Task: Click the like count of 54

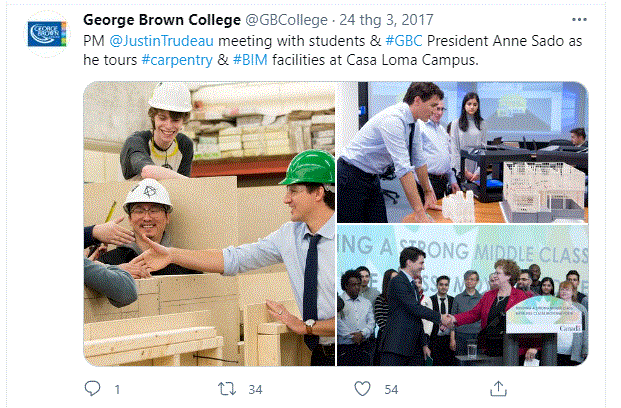Action: 391,388
